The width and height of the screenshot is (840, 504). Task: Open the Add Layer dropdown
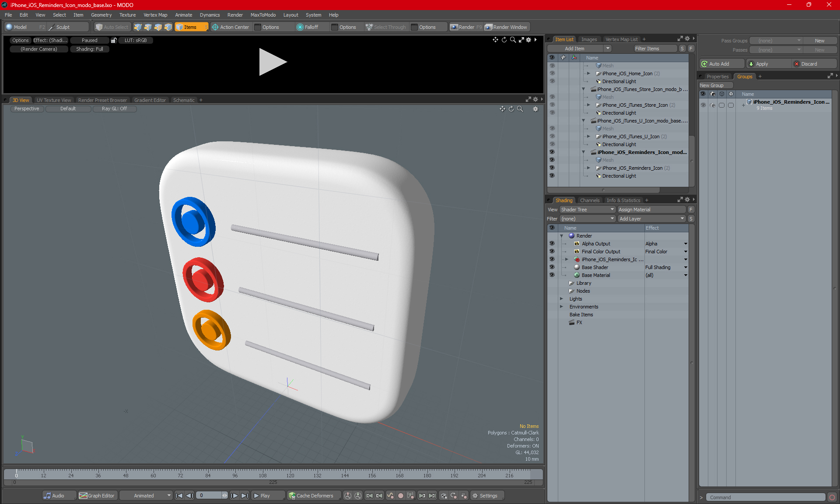click(651, 219)
